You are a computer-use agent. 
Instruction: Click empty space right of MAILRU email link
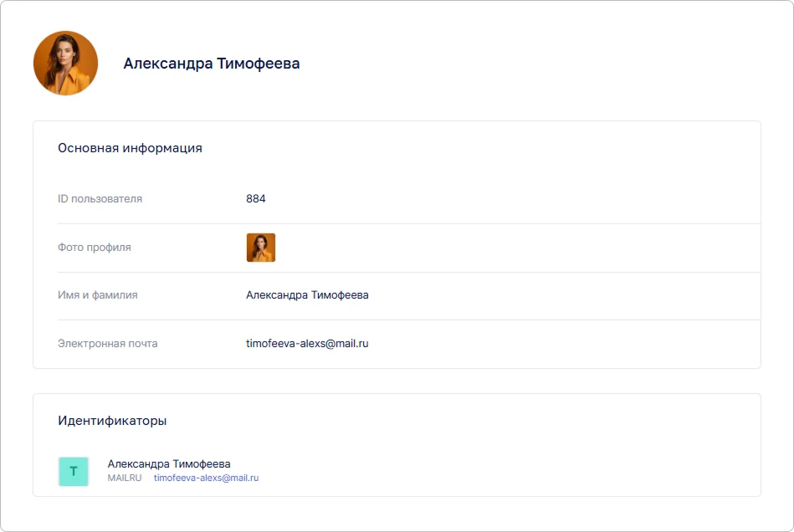point(502,478)
